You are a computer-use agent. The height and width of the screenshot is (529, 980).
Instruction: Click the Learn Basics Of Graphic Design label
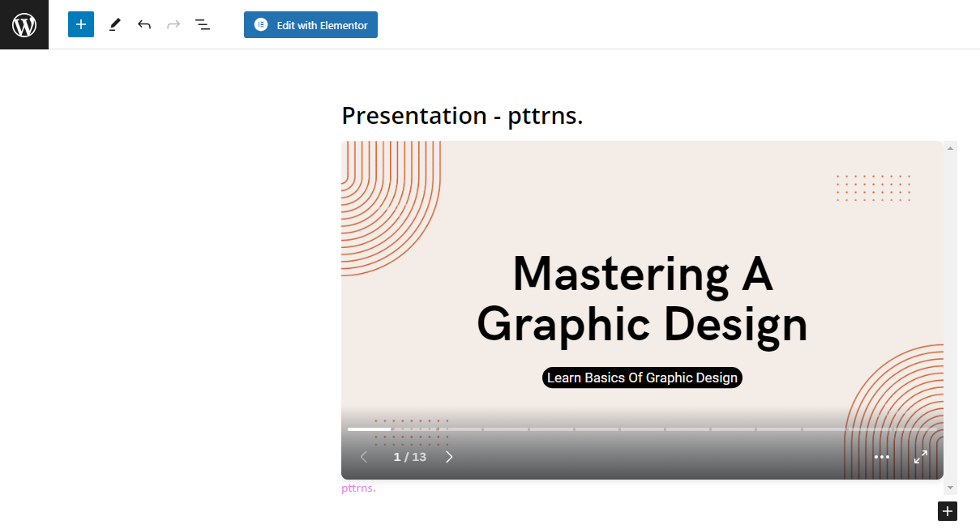click(642, 378)
